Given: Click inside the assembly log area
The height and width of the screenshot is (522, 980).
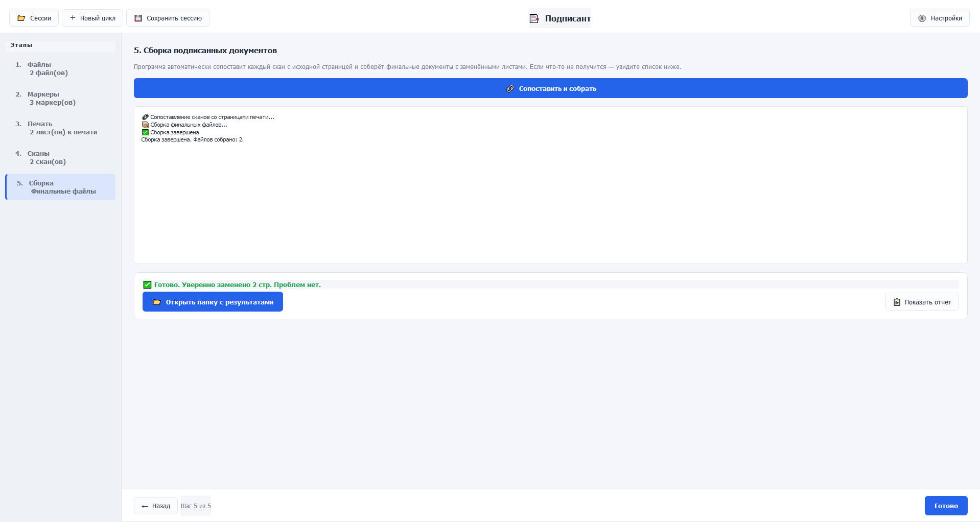Looking at the screenshot, I should click(551, 185).
